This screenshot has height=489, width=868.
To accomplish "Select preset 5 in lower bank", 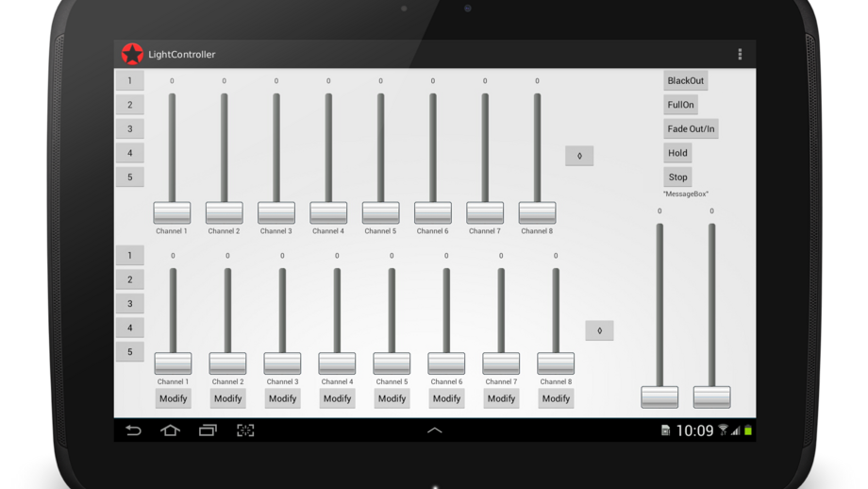I will 129,352.
